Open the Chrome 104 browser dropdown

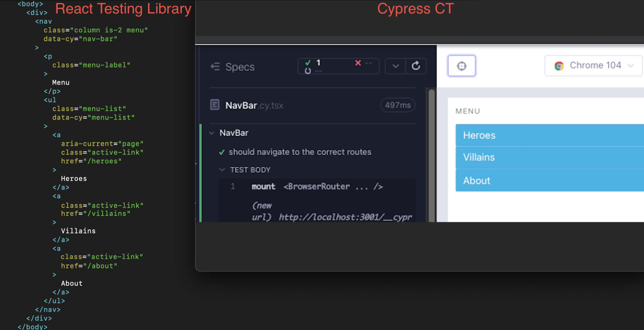pos(630,66)
